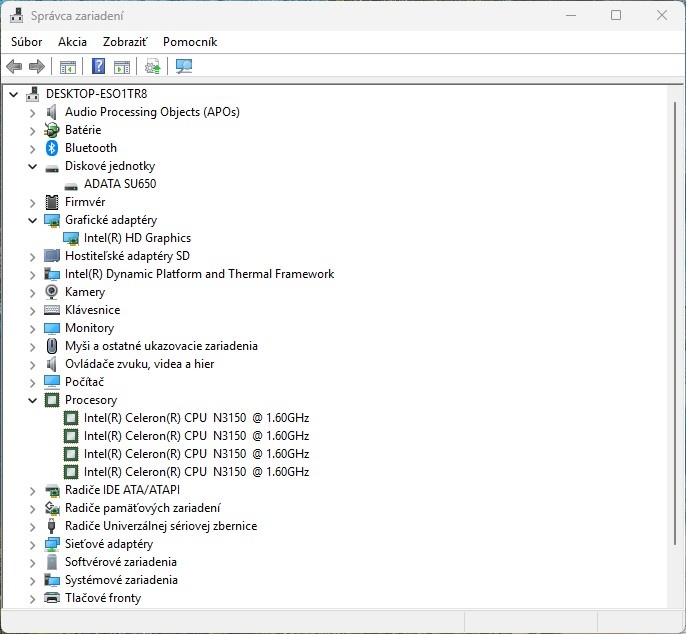Viewport: 686px width, 634px height.
Task: Minimize the Správca zariadení window
Action: (570, 15)
